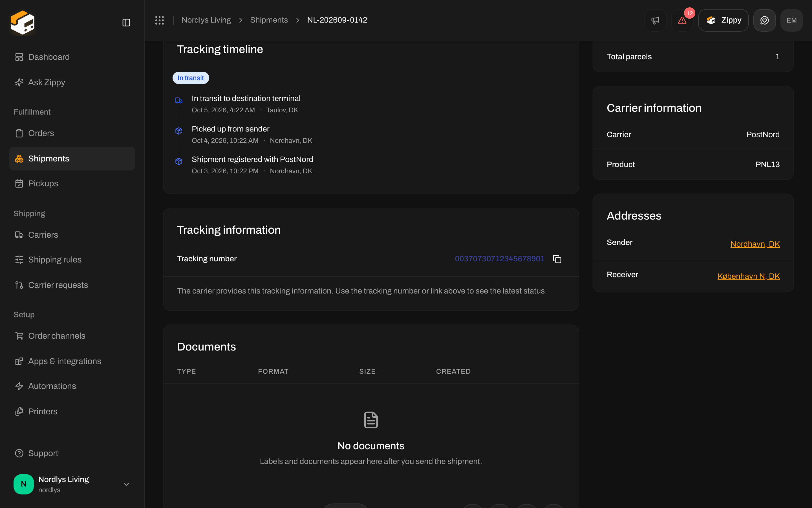Screen dimensions: 812x508
Task: Open Ask Zippy in the sidebar
Action: pyautogui.click(x=72, y=82)
